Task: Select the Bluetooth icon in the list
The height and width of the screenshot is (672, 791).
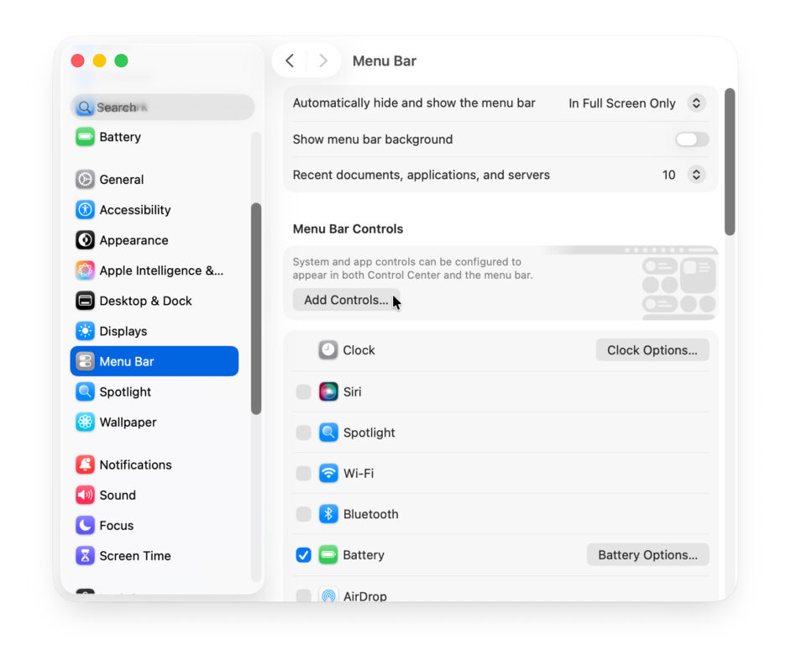Action: click(329, 514)
